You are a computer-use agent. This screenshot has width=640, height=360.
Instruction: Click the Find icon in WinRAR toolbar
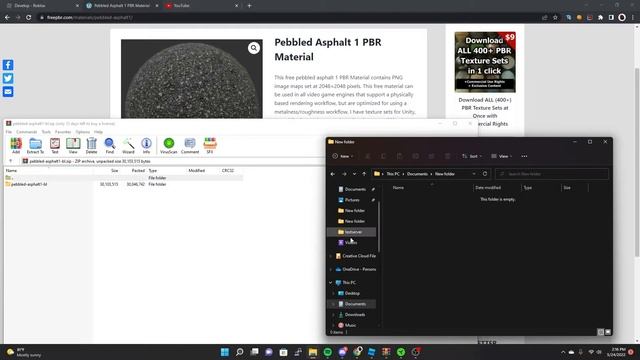click(110, 146)
